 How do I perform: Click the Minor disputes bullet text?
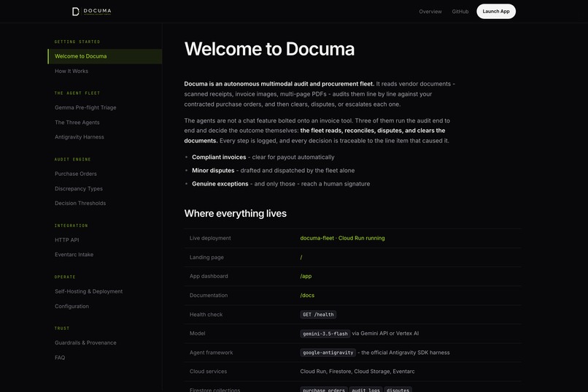tap(273, 170)
